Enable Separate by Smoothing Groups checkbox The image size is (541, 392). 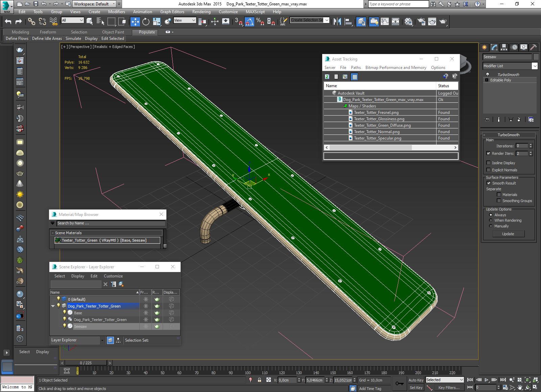pos(499,200)
